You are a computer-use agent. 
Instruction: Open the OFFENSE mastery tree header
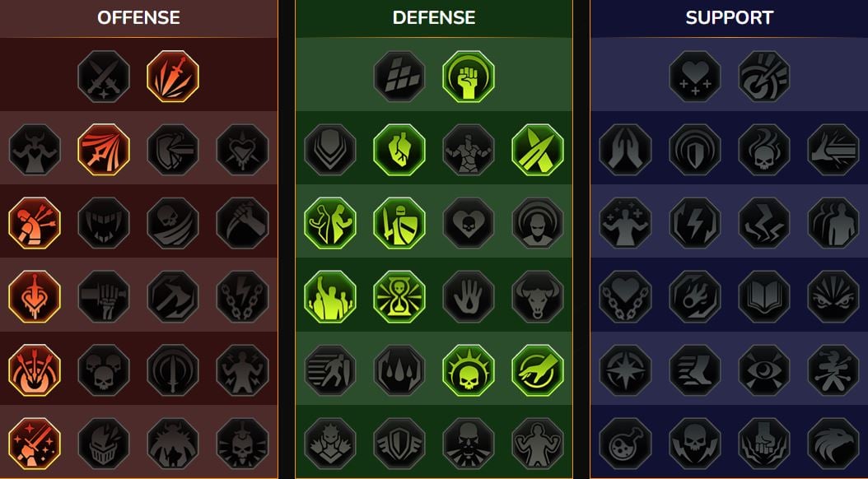point(138,18)
